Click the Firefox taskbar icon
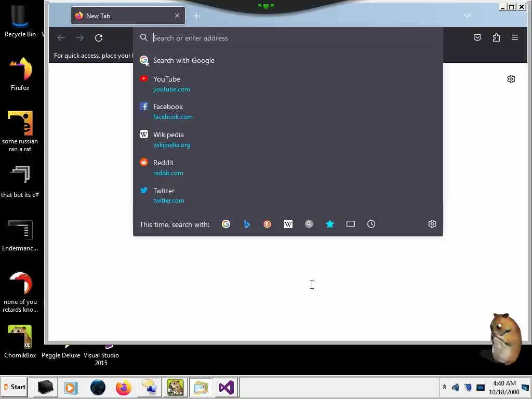This screenshot has width=532, height=399. pyautogui.click(x=124, y=388)
